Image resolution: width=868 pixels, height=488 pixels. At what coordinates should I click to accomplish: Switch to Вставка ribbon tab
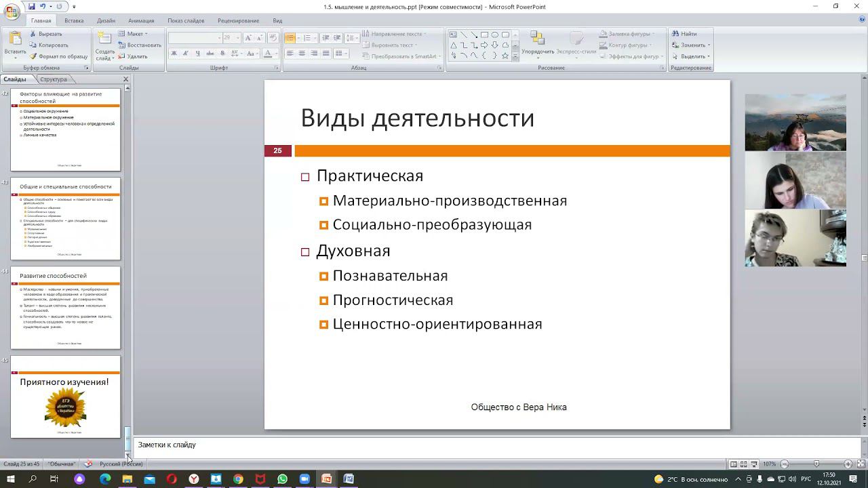pos(74,21)
